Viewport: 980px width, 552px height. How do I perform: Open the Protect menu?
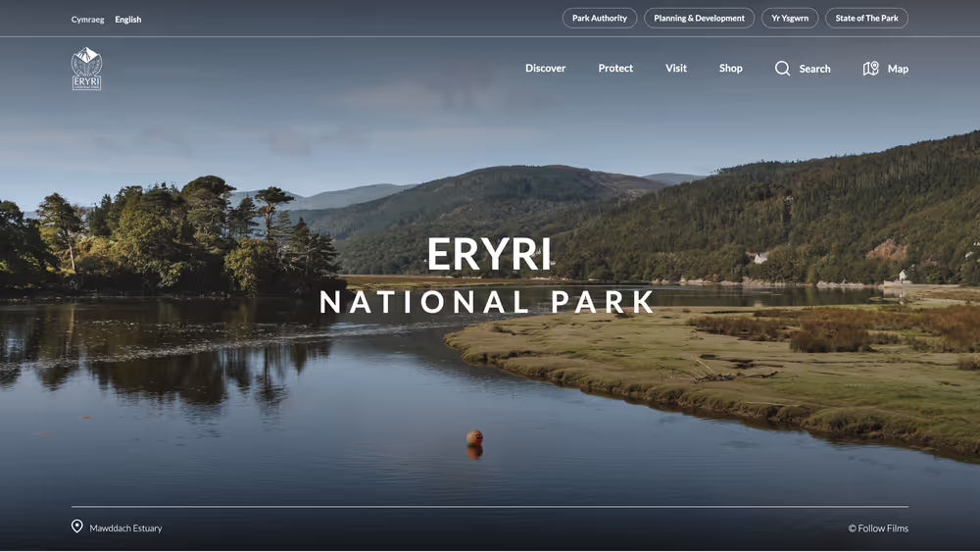pyautogui.click(x=615, y=68)
